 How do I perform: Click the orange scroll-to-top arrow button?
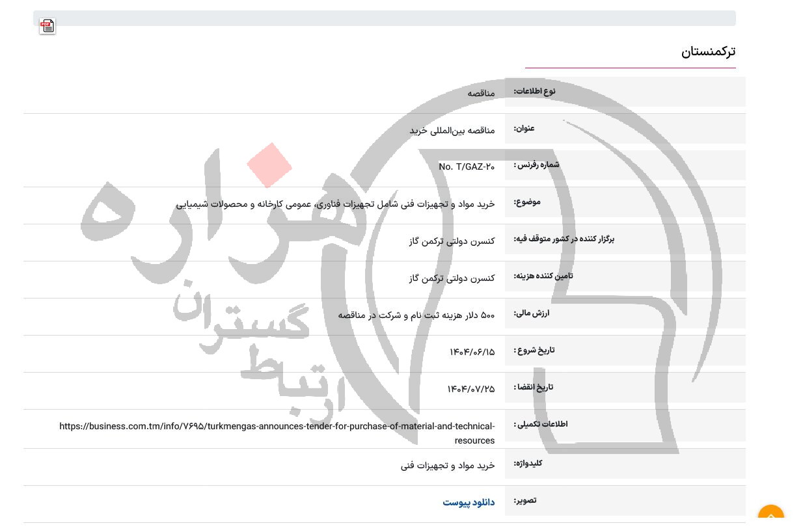(771, 516)
